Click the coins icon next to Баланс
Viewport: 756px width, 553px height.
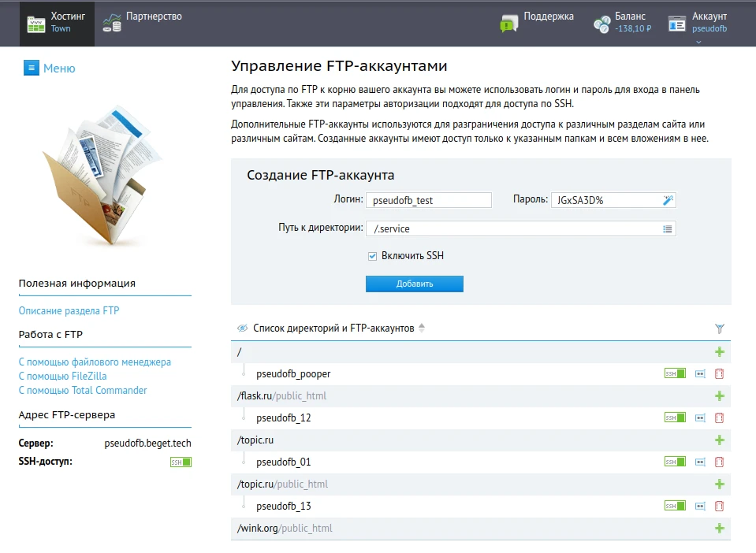pos(601,24)
